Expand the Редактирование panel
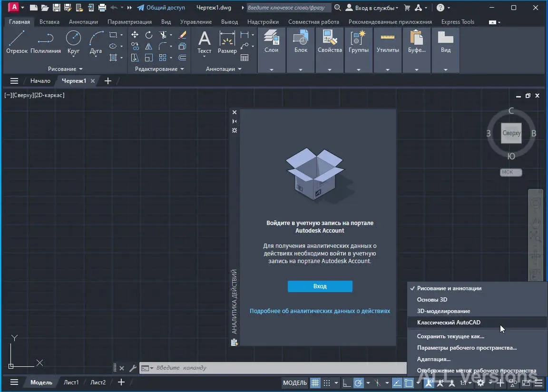The image size is (548, 392). (159, 69)
